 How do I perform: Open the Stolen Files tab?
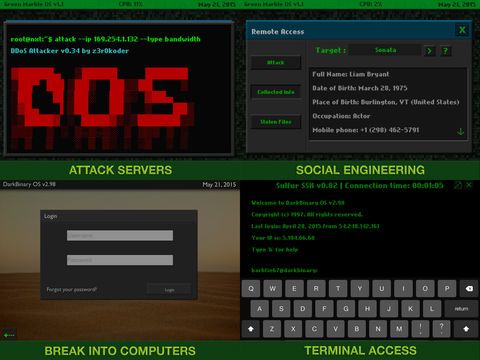click(276, 122)
